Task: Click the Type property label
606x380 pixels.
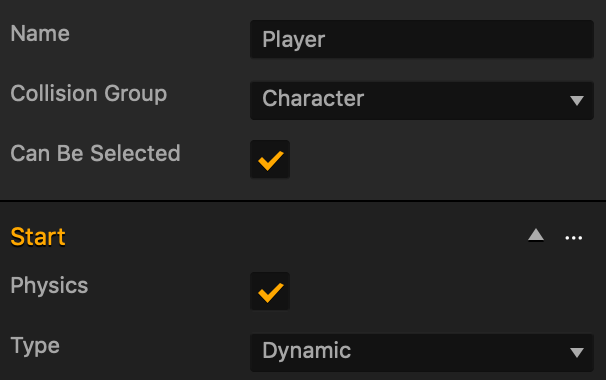Action: coord(35,346)
